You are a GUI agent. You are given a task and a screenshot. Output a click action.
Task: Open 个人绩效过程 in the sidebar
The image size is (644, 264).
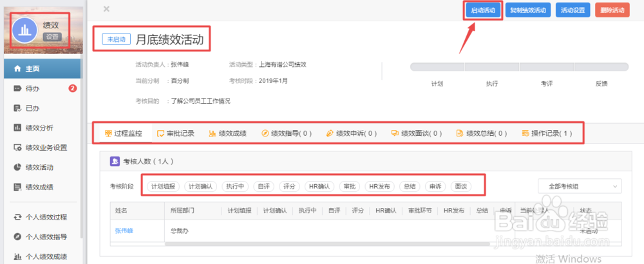[x=43, y=217]
